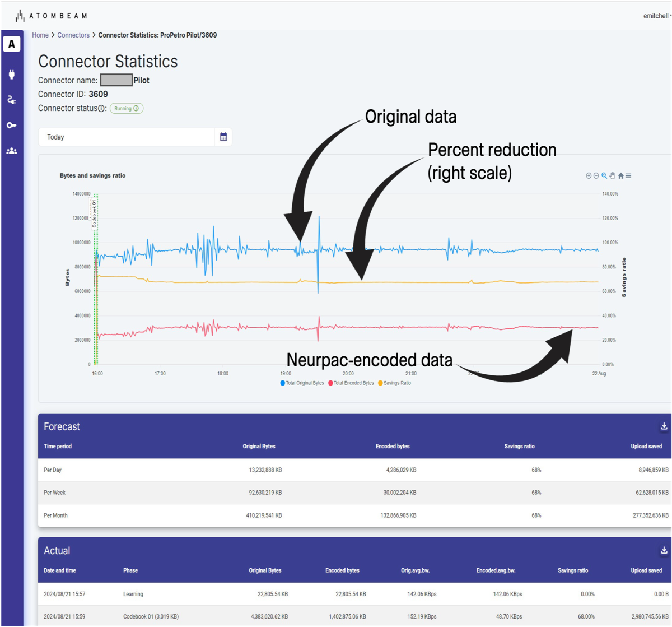Download the Actual table data

click(664, 550)
